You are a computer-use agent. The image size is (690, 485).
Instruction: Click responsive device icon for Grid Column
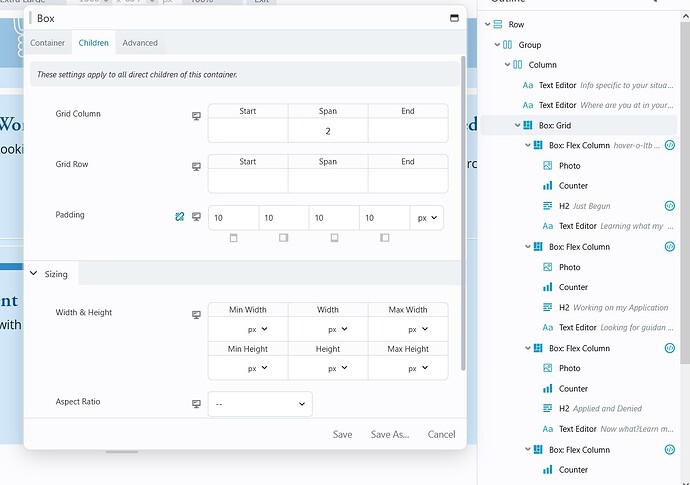[x=197, y=117]
